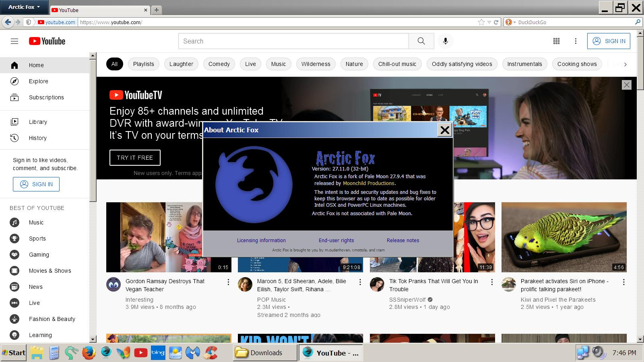
Task: Select the All filter chip
Action: [114, 64]
